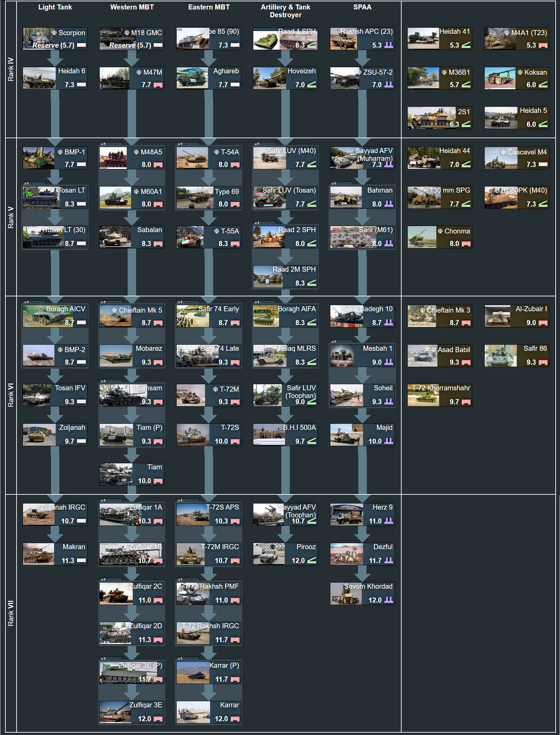This screenshot has height=735, width=560.
Task: Click the SPAA icon on Herz 9 card
Action: coord(389,521)
